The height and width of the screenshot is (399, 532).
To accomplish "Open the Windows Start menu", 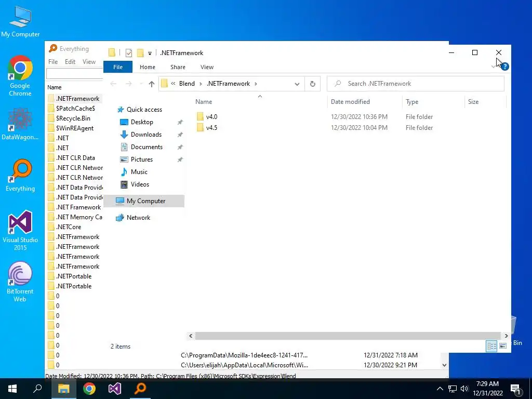I will tap(12, 389).
